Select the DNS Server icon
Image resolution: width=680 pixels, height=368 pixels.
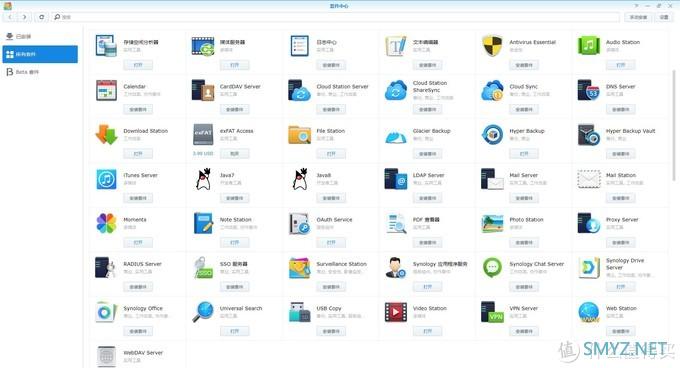tap(588, 90)
